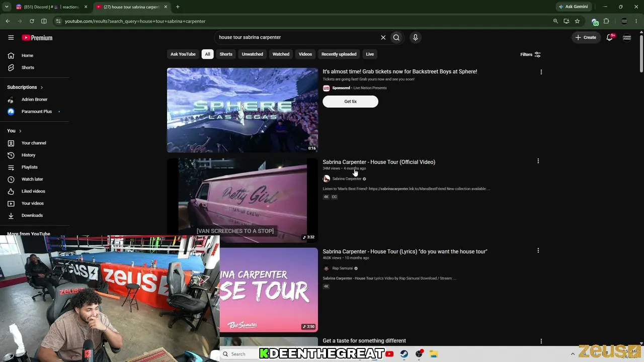
Task: Open the House Tour (Lyrics) video title
Action: pos(405,251)
